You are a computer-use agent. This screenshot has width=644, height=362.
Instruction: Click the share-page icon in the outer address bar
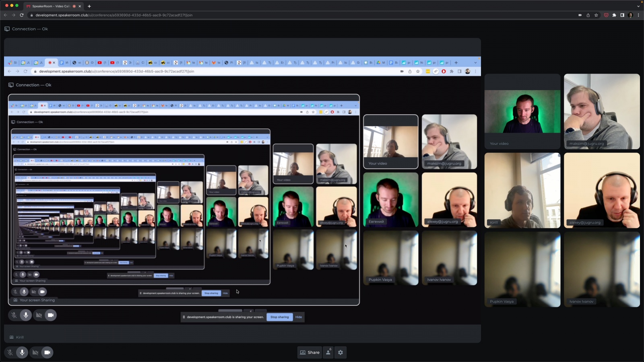(x=588, y=15)
